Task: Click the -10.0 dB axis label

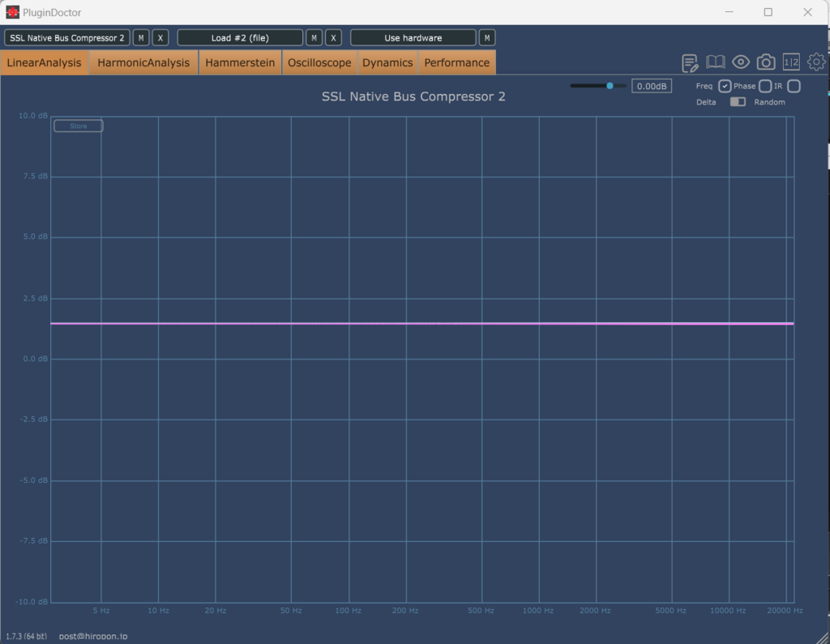Action: tap(32, 602)
